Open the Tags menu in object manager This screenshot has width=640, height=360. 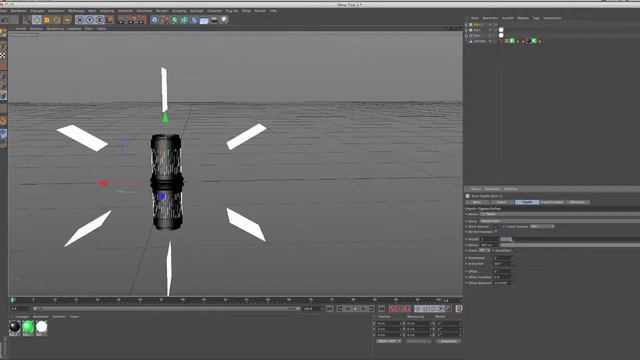tap(536, 18)
